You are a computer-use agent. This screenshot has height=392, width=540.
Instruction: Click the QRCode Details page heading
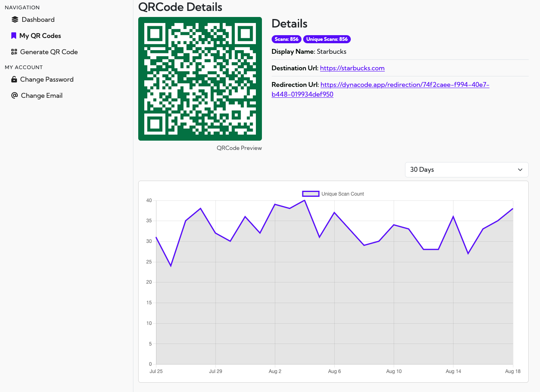180,7
